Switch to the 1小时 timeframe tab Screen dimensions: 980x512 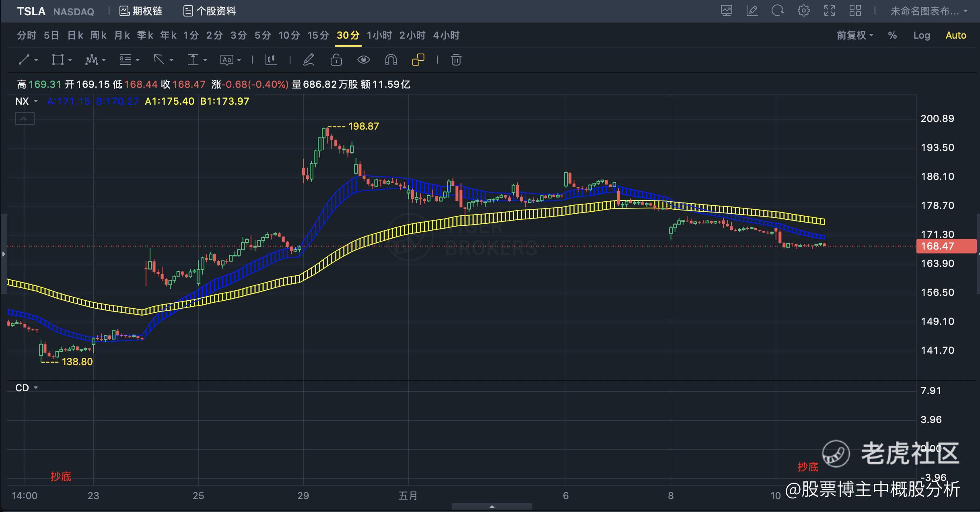(x=379, y=35)
